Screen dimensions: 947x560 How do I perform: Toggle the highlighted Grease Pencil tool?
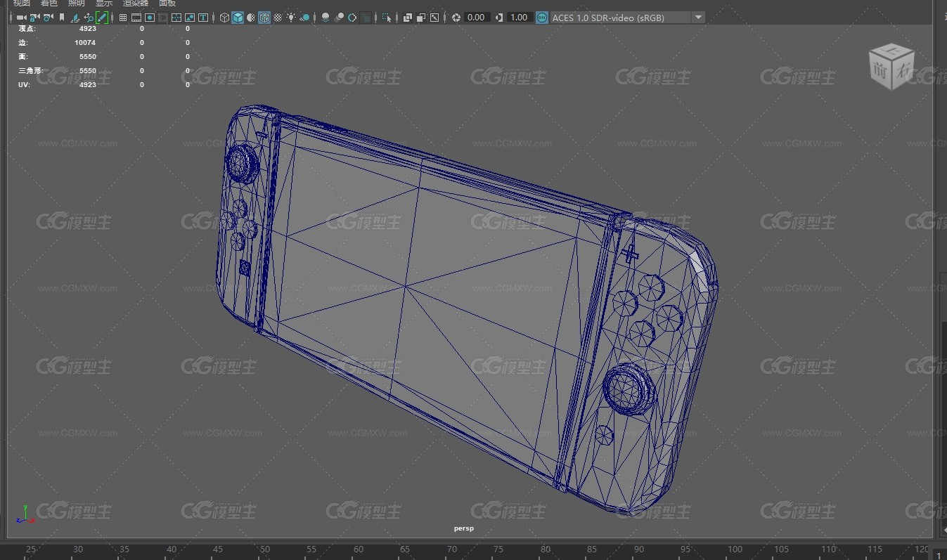(x=102, y=18)
